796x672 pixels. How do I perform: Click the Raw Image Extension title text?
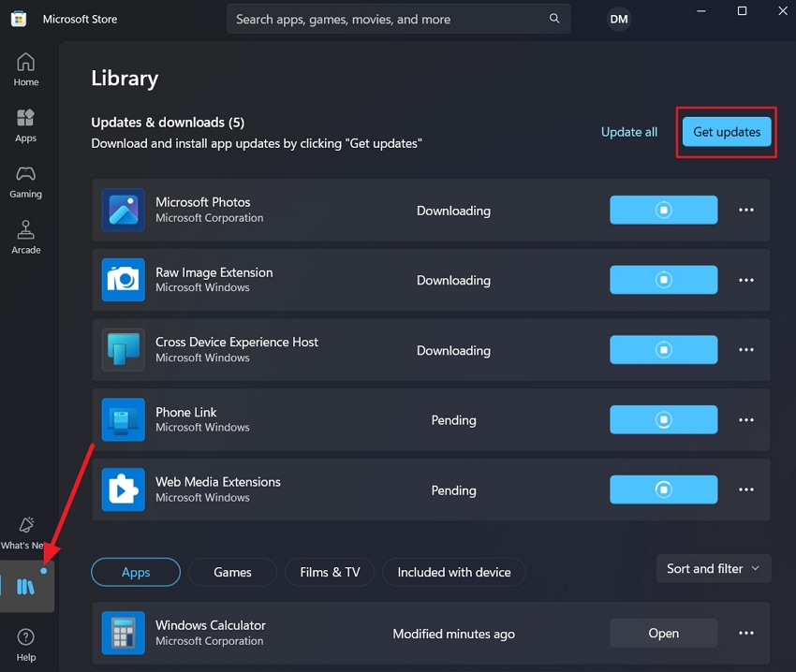(x=214, y=272)
